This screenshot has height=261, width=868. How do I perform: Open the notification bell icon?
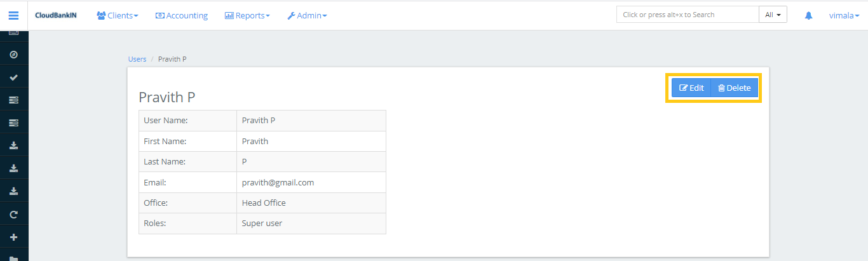coord(808,15)
